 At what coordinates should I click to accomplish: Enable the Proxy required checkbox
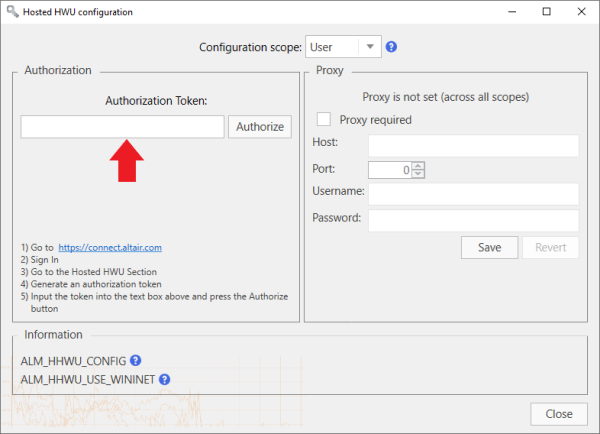click(324, 119)
